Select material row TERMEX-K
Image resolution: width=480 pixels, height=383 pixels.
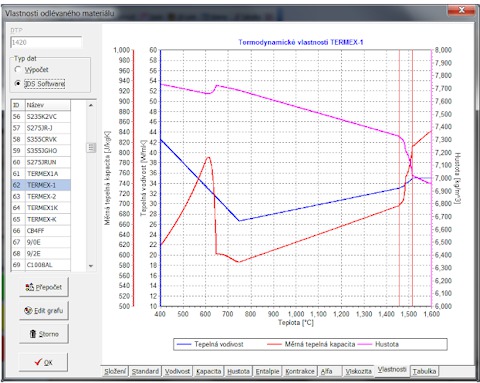click(x=41, y=219)
